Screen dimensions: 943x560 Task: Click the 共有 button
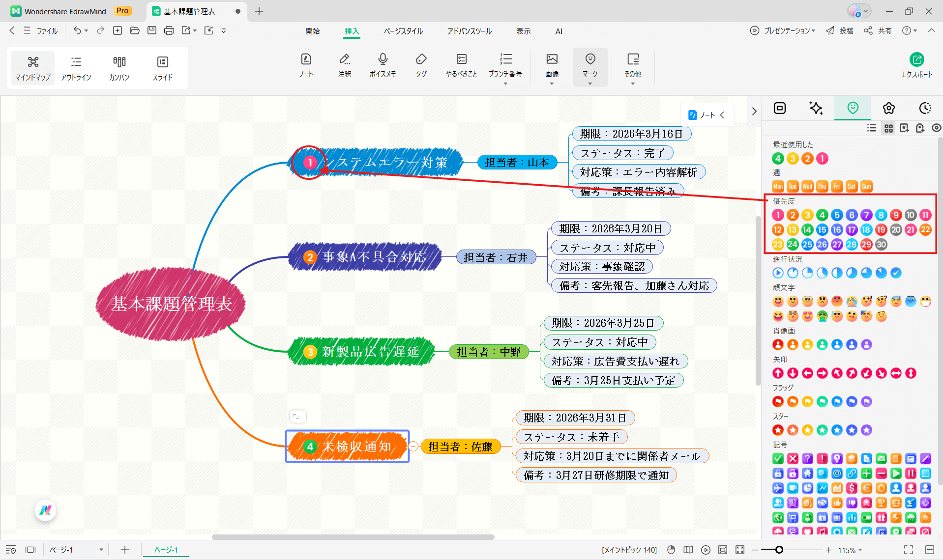878,30
